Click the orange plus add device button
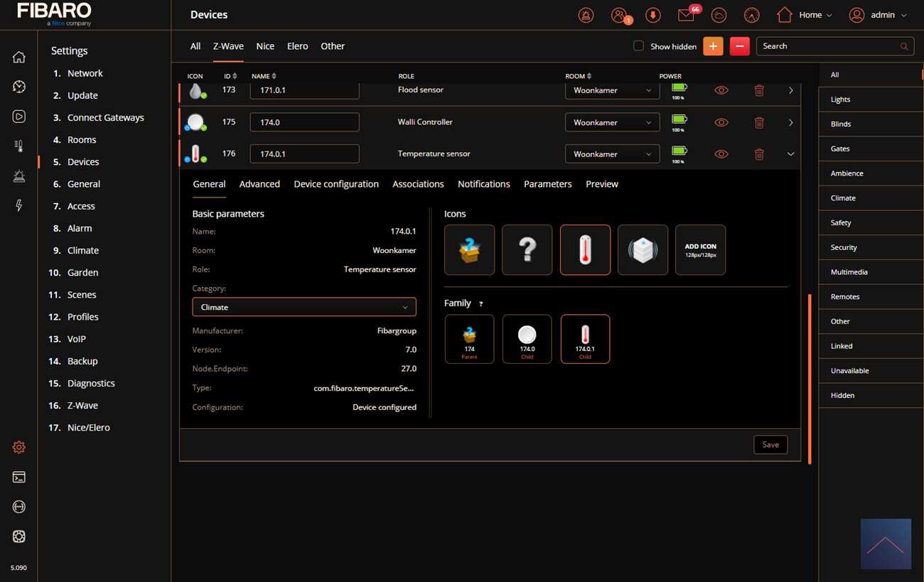The image size is (924, 582). tap(713, 46)
